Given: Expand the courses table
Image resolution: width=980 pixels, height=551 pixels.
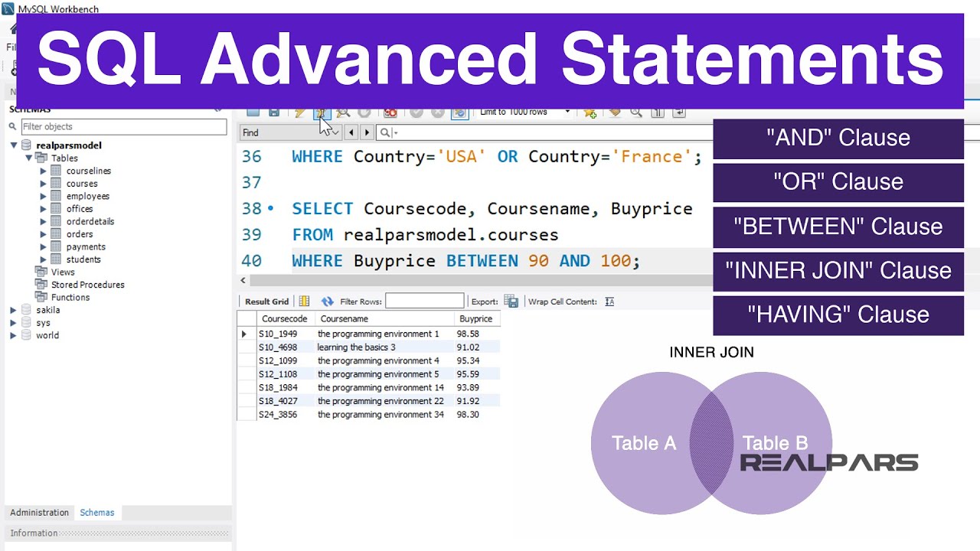Looking at the screenshot, I should click(x=44, y=184).
